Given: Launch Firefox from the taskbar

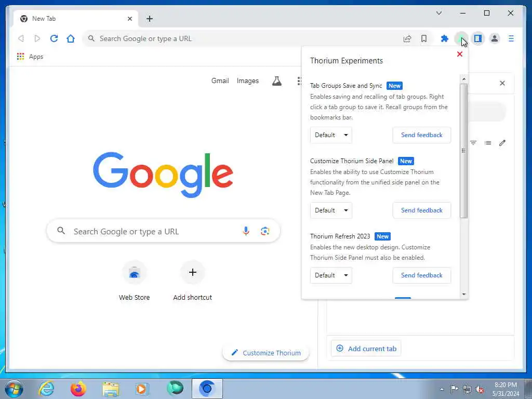Looking at the screenshot, I should point(78,389).
